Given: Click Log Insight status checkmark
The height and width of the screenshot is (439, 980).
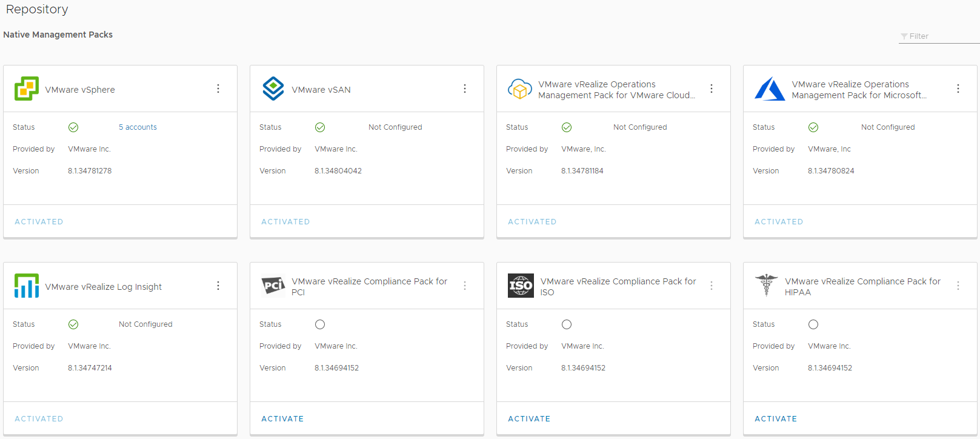Looking at the screenshot, I should [73, 324].
